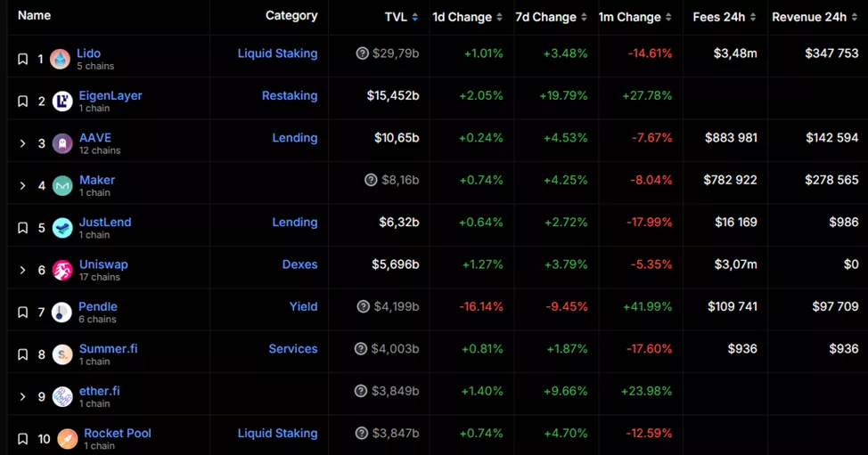Expand the ether.fi row
Screen dimensions: 868x455
(x=23, y=397)
